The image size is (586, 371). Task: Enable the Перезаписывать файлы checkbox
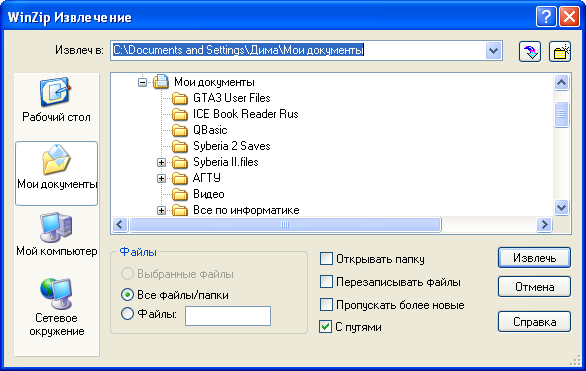tap(326, 282)
